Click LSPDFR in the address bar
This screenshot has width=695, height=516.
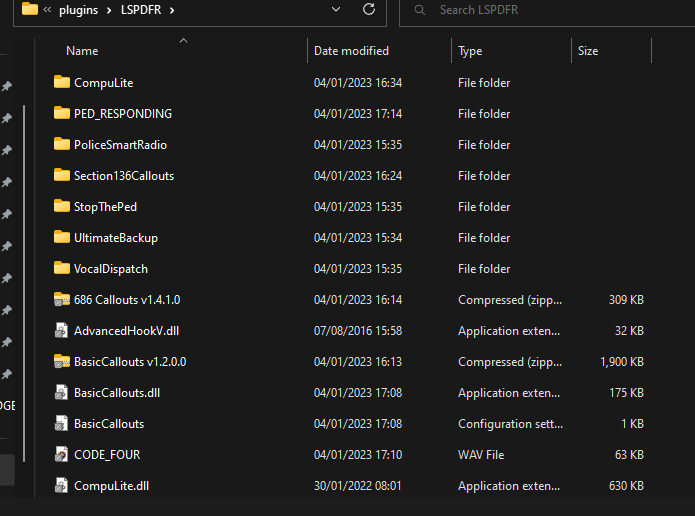click(x=141, y=10)
